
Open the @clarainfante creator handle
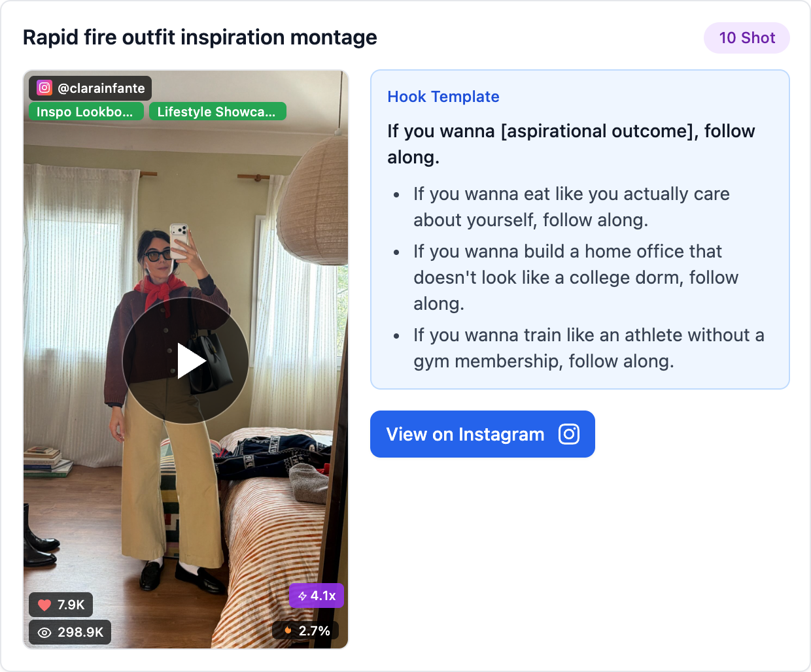[101, 88]
